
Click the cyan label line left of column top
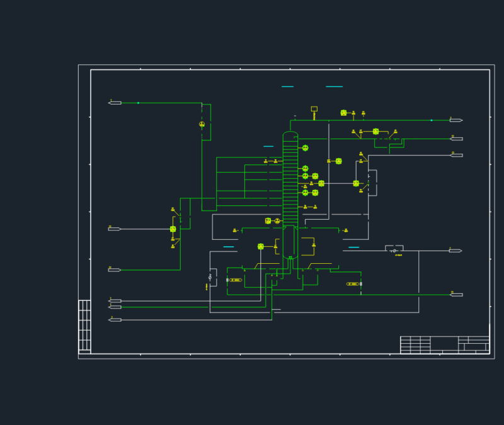pos(268,147)
